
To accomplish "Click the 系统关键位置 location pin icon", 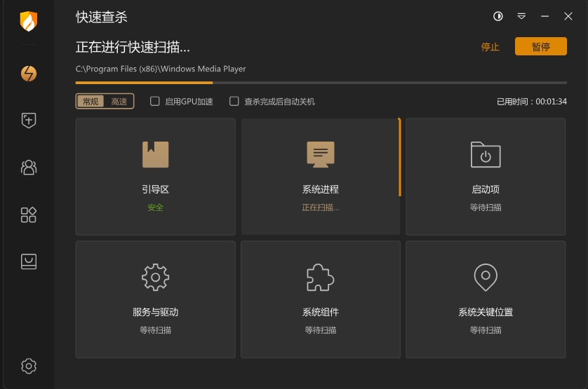I will pyautogui.click(x=486, y=278).
